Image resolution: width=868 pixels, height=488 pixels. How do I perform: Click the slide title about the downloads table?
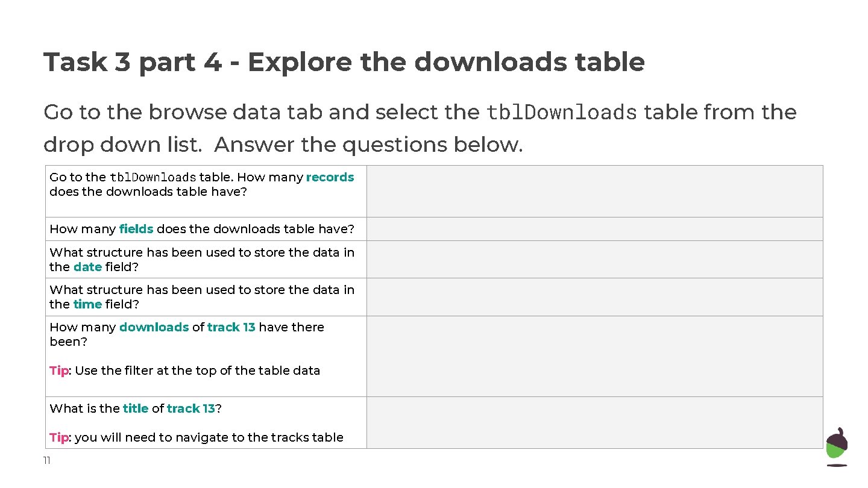(x=344, y=62)
